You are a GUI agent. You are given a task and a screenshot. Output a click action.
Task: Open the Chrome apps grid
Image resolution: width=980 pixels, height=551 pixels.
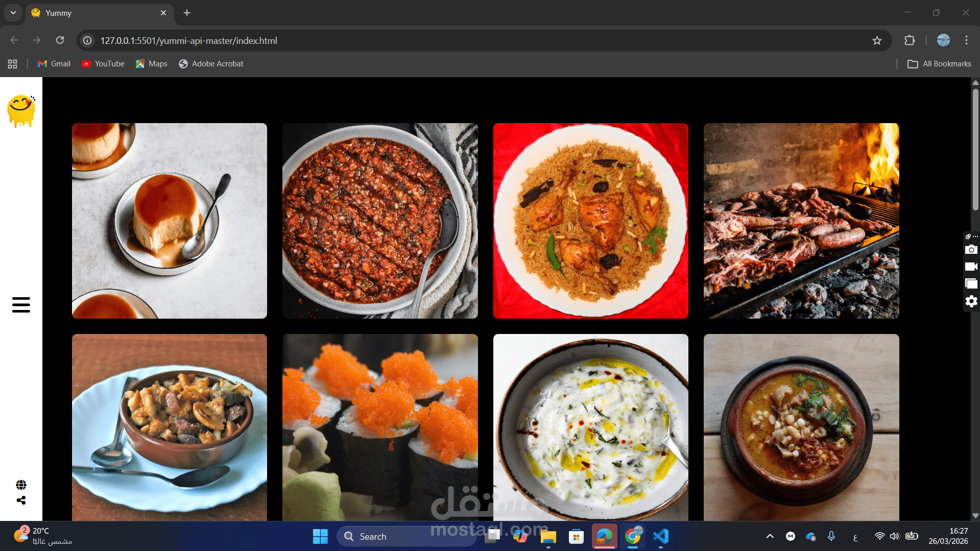coord(13,64)
